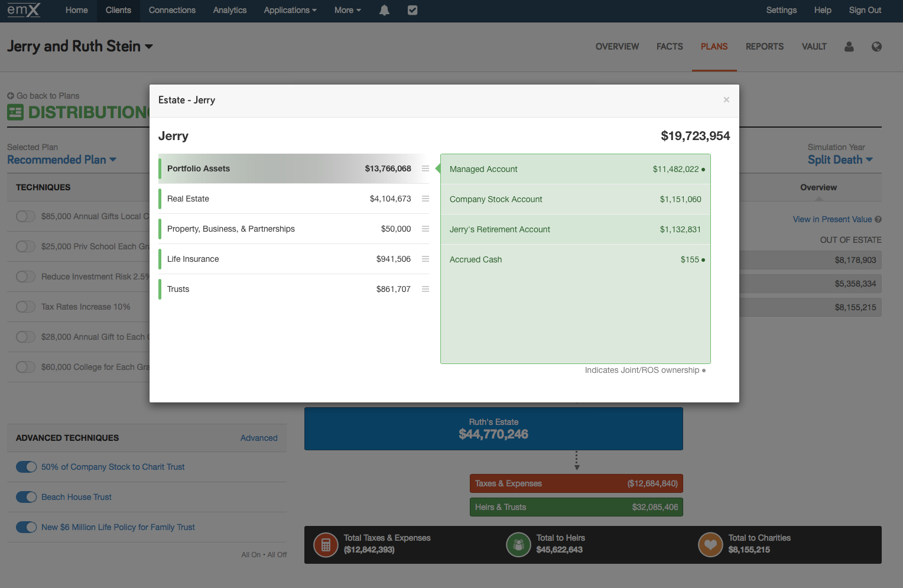Screen dimensions: 903x588
Task: Disable 50% of Company Stock to Charit Trust
Action: click(26, 467)
